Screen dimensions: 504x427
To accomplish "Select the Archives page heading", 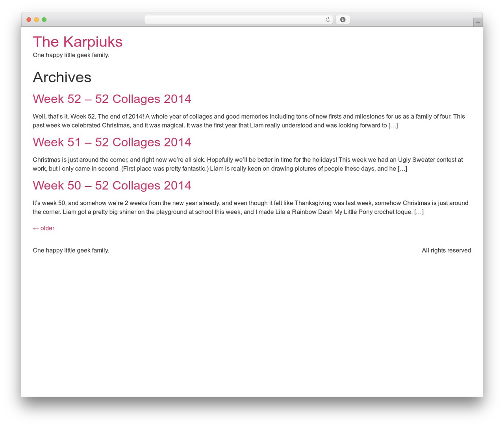I will click(62, 77).
